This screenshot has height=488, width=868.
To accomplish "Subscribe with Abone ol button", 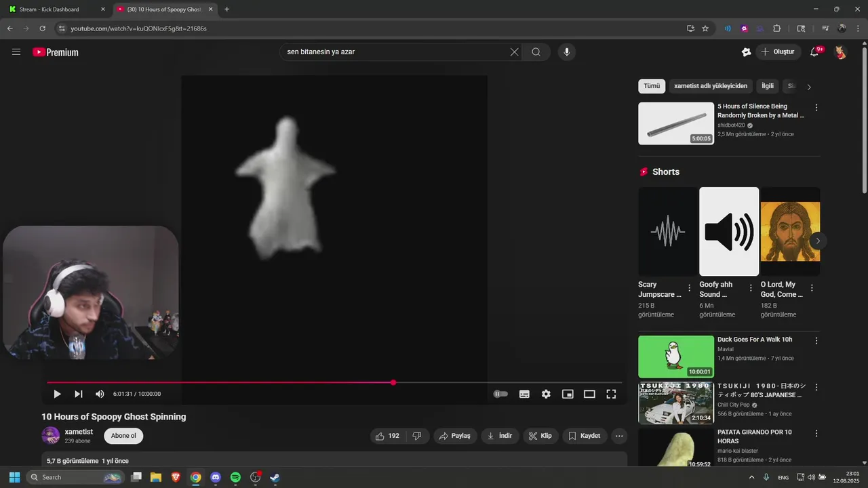I will coord(123,436).
